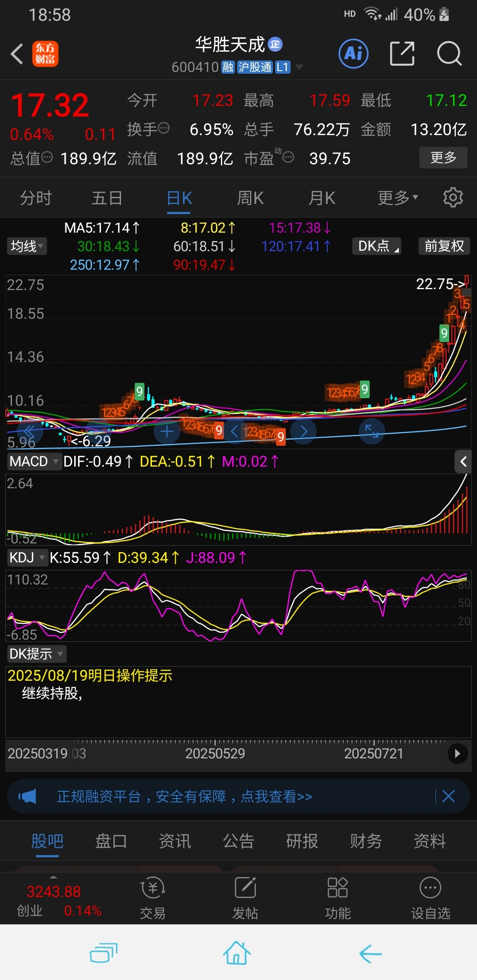Toggle the 前复权 adjustment button
The height and width of the screenshot is (980, 477).
coord(444,246)
